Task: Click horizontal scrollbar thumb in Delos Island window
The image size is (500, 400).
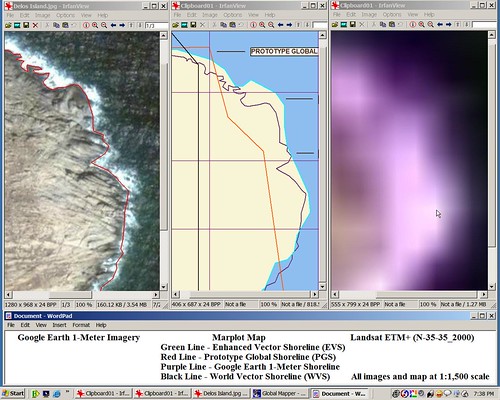Action: (70, 295)
